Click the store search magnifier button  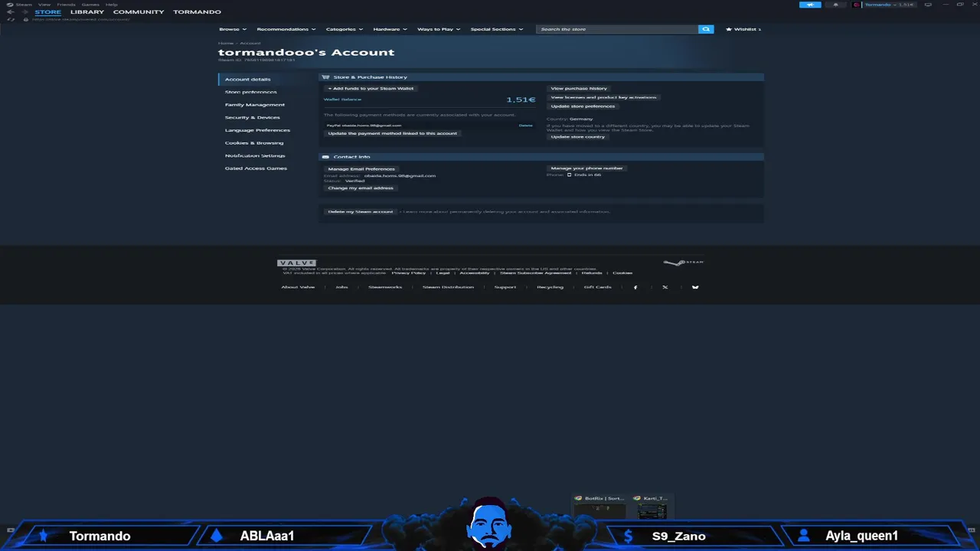point(706,29)
